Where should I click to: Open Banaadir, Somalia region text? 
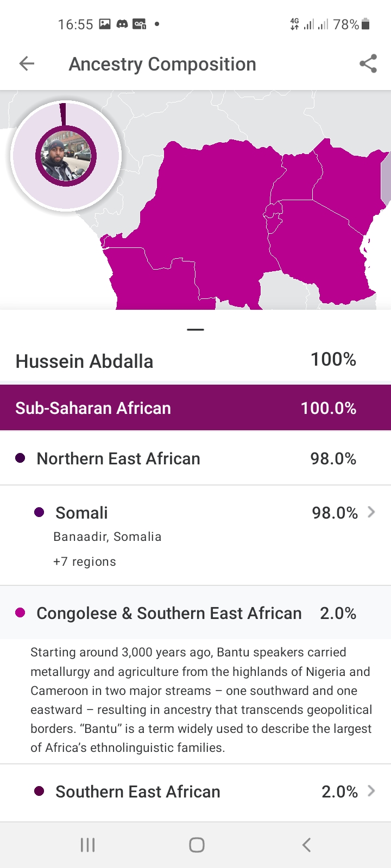tap(108, 537)
